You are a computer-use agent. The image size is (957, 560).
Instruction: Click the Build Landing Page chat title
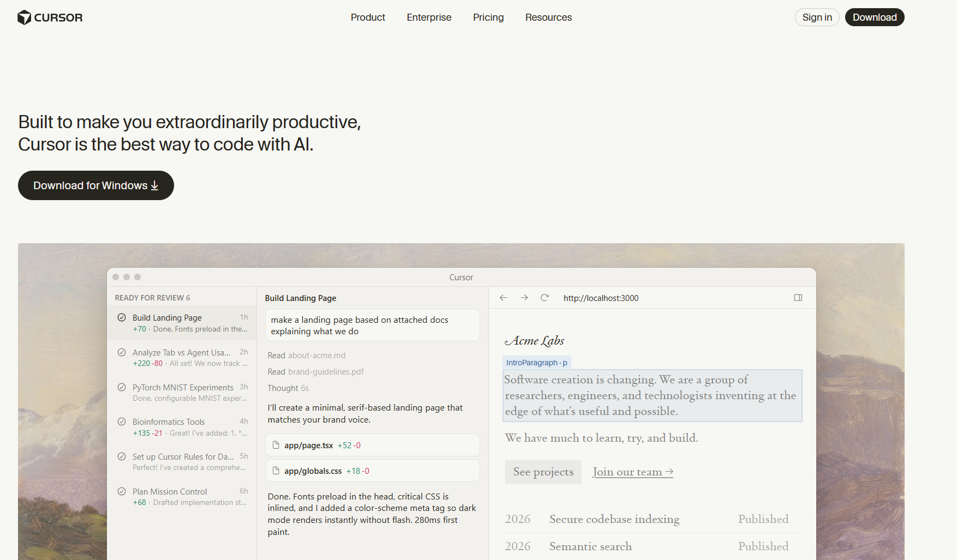tap(301, 298)
